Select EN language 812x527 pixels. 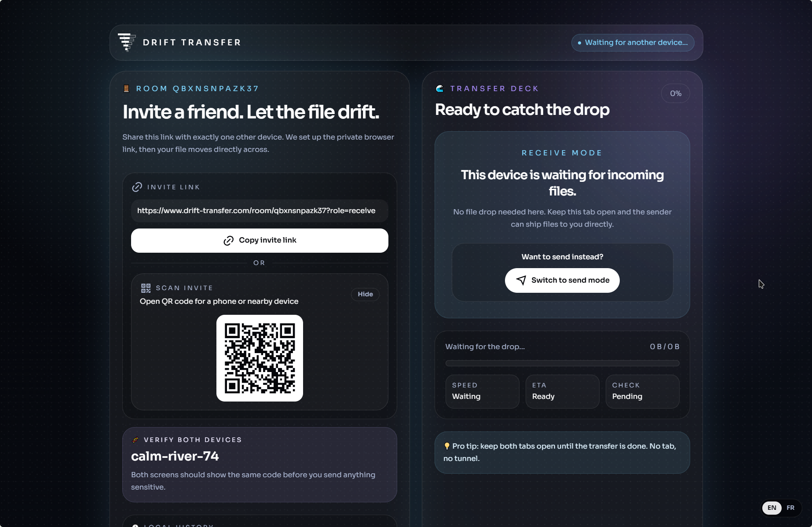point(772,508)
